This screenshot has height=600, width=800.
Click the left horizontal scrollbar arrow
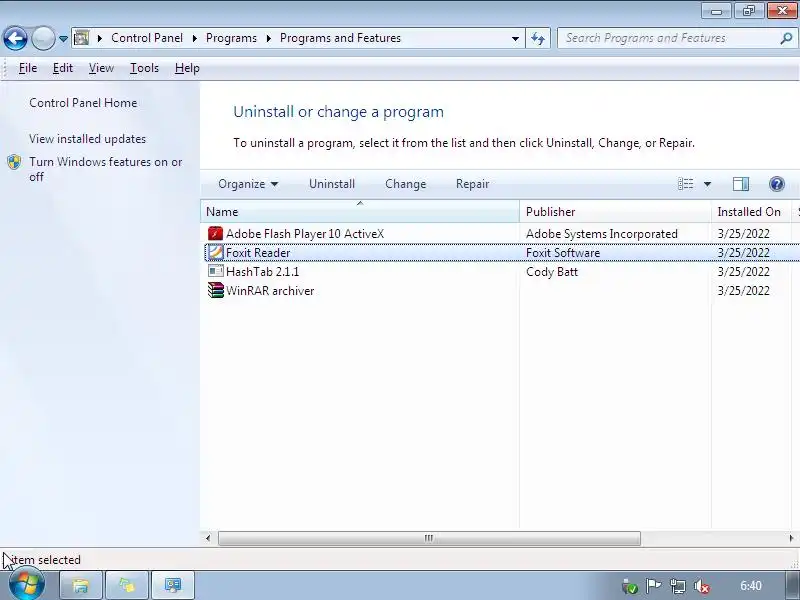208,538
